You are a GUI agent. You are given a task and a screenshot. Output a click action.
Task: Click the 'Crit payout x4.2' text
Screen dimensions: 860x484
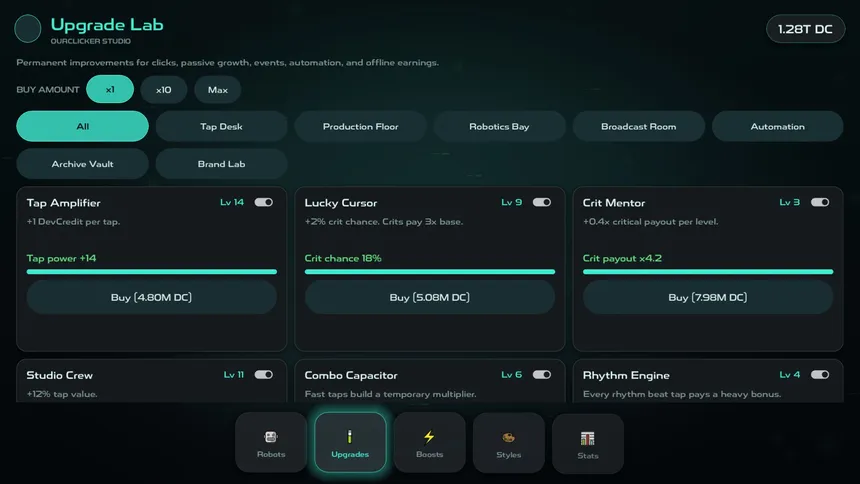point(622,258)
